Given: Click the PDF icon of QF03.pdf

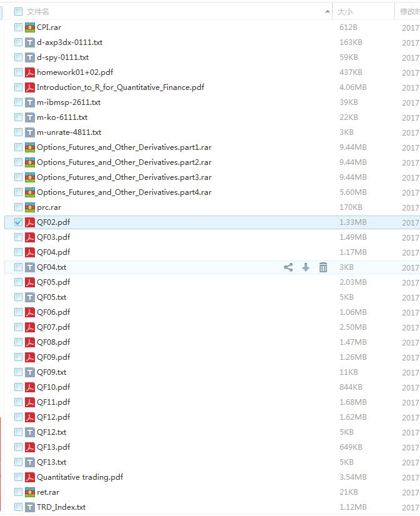Looking at the screenshot, I should click(30, 237).
